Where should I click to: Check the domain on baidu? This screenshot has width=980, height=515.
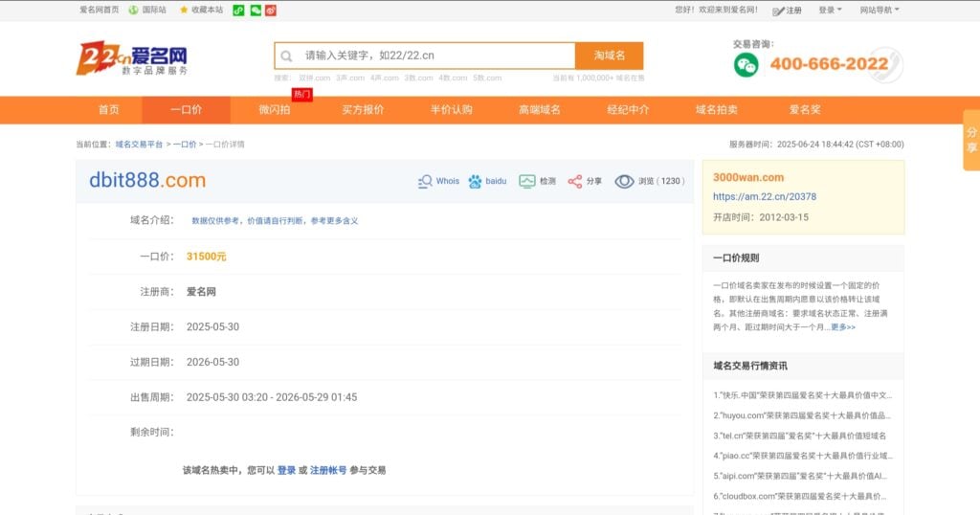(487, 181)
